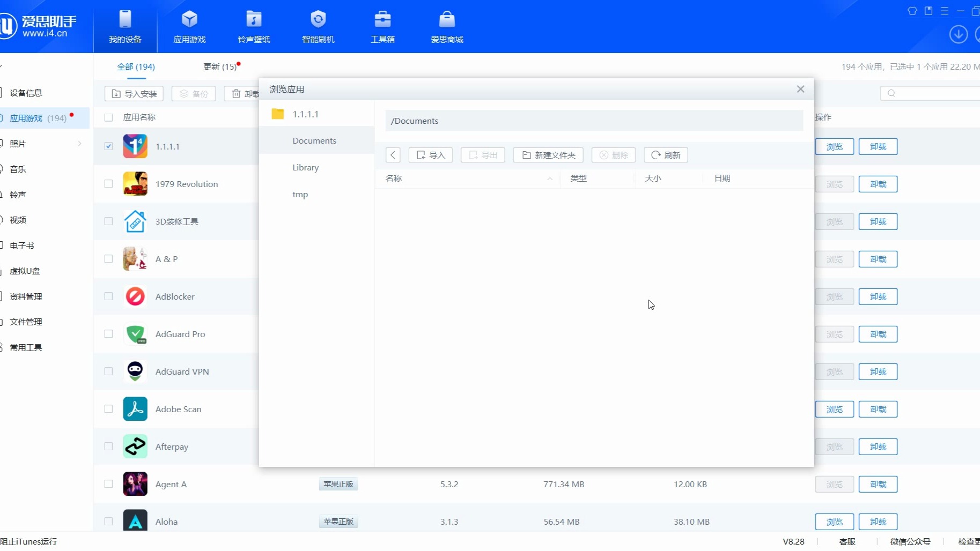980x551 pixels.
Task: Check the AdBlocker checkbox
Action: 108,296
